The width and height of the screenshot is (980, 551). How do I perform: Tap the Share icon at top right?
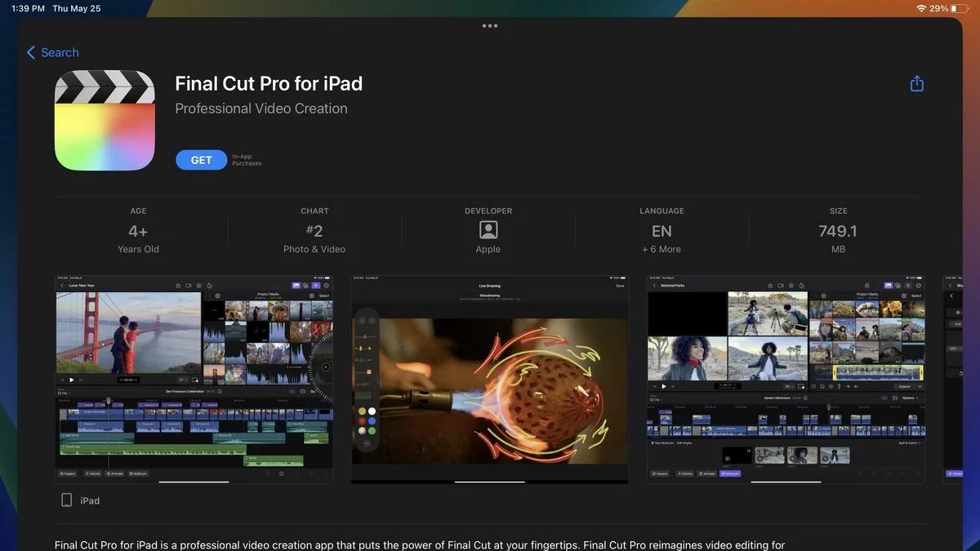(916, 83)
